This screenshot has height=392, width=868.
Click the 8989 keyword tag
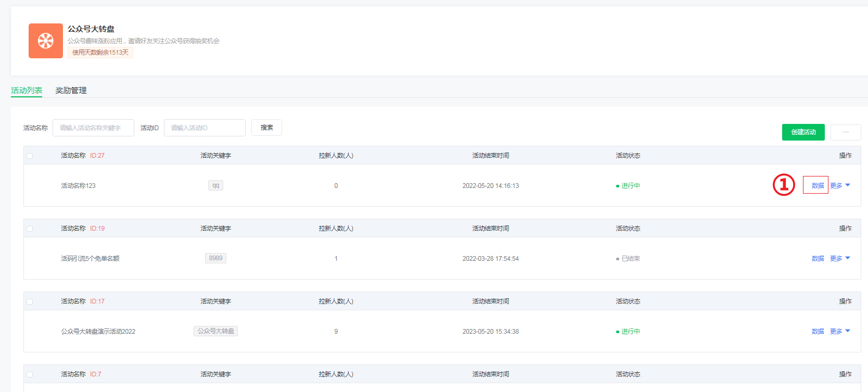(215, 258)
